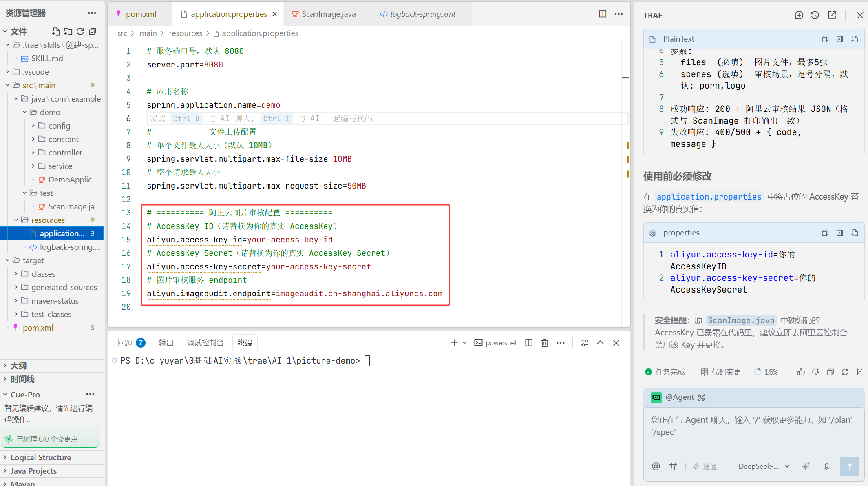Click the sparkle optimize prompt icon
Image resolution: width=868 pixels, height=486 pixels.
click(x=806, y=466)
